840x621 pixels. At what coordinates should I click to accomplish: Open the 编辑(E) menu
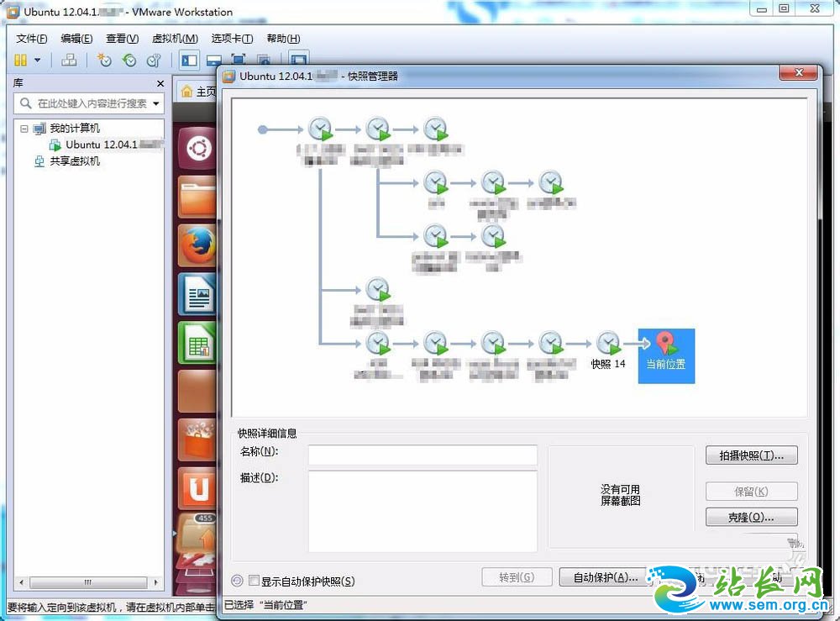(76, 39)
